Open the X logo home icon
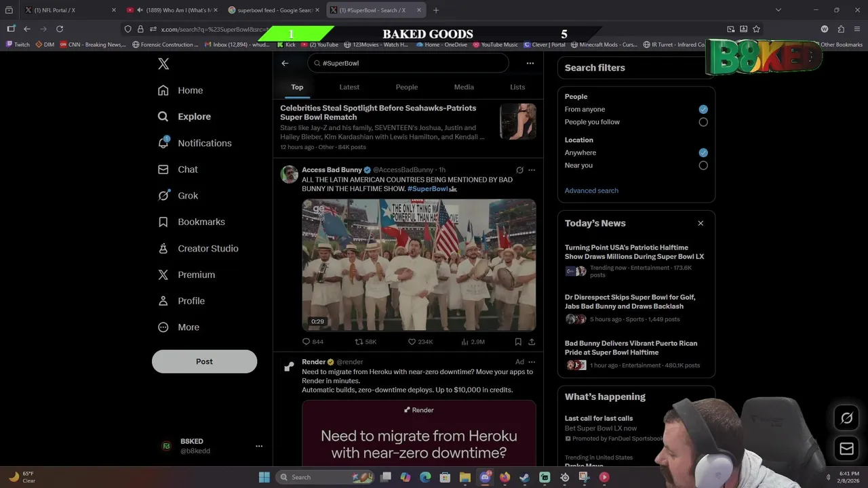Viewport: 868px width, 488px height. click(x=163, y=64)
